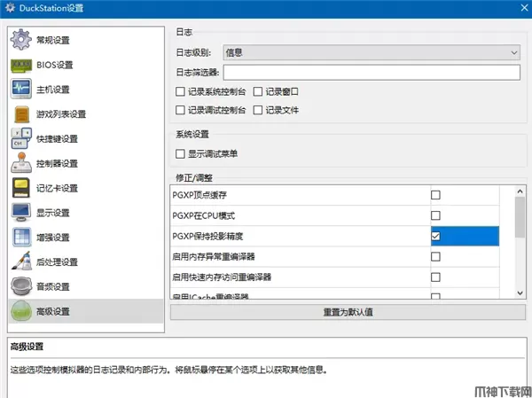532x398 pixels.
Task: Go to 游戏列表设置 page
Action: (x=86, y=114)
